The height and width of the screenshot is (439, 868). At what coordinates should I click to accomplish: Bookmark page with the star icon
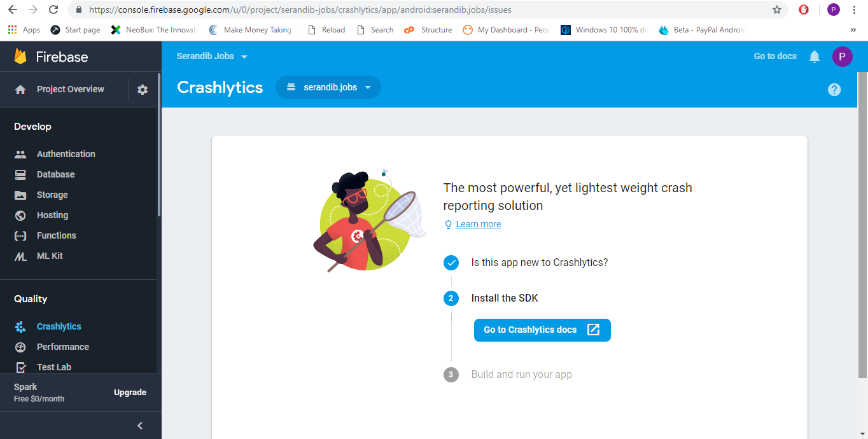[x=777, y=10]
